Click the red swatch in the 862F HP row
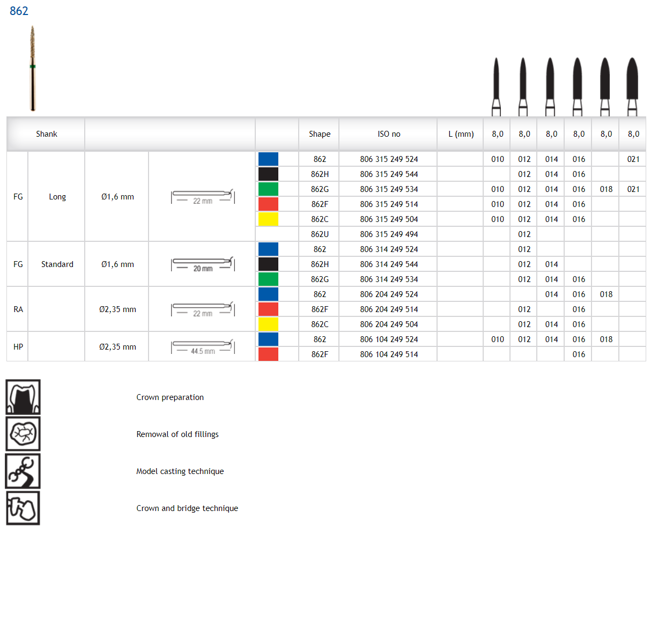Screen dimensions: 658x644 (x=268, y=354)
